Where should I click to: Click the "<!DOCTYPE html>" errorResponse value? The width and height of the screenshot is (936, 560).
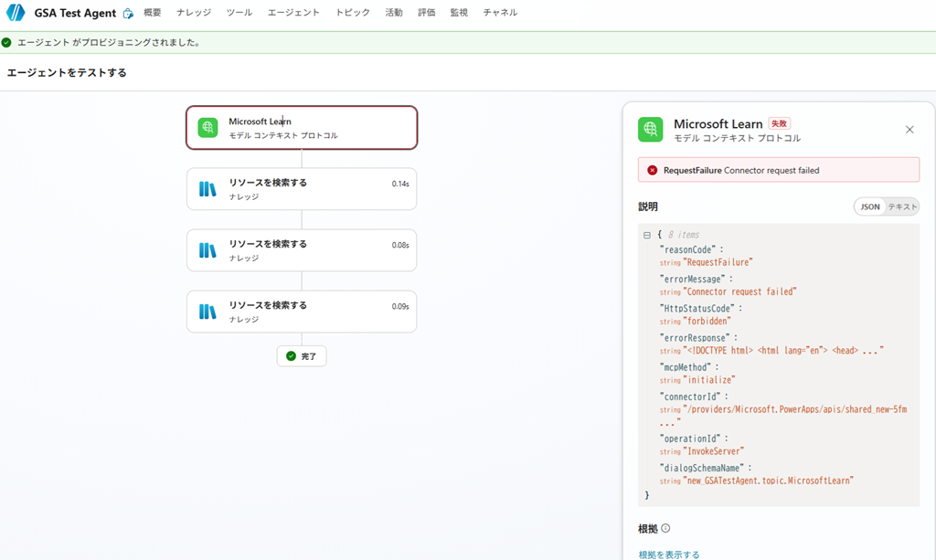[x=782, y=350]
